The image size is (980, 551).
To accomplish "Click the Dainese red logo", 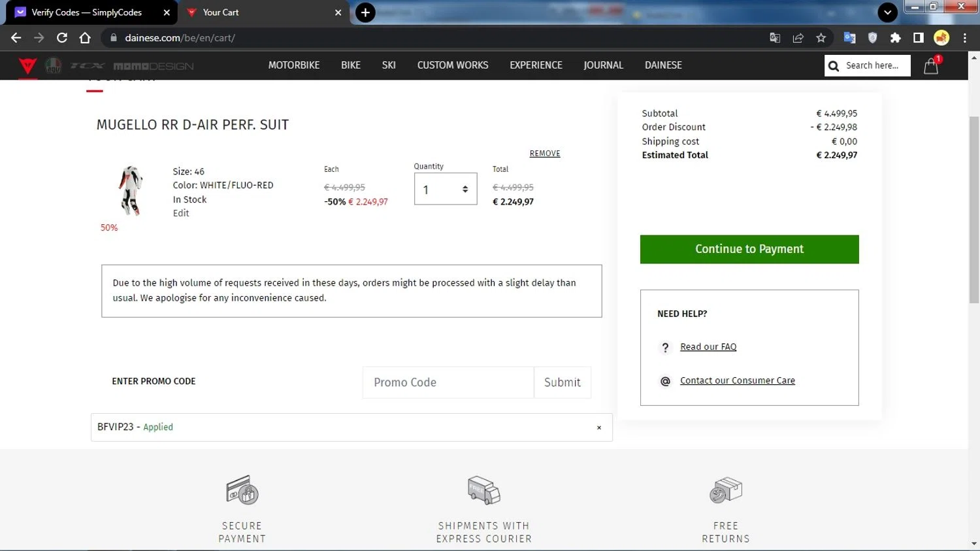I will tap(27, 65).
